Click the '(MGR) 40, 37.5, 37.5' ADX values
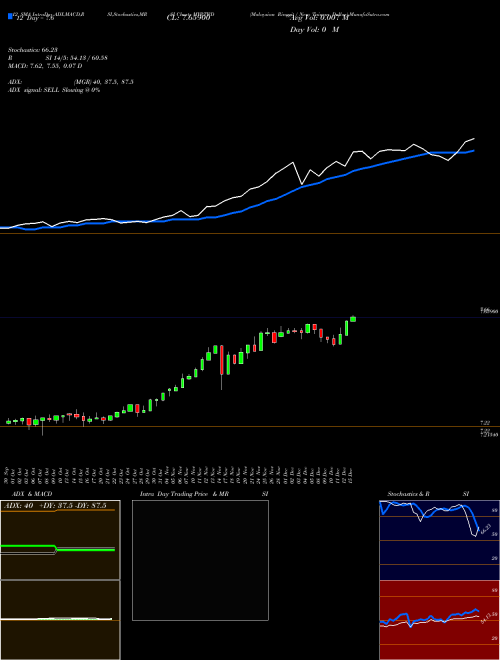500x660 pixels. point(104,82)
